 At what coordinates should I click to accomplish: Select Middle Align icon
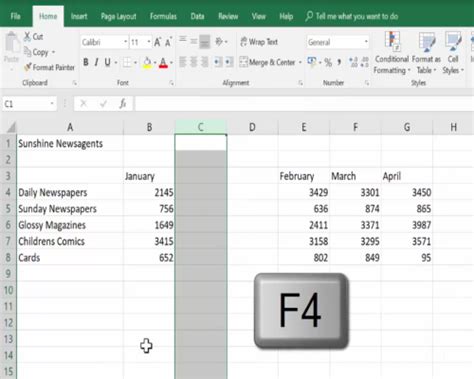[x=194, y=42]
